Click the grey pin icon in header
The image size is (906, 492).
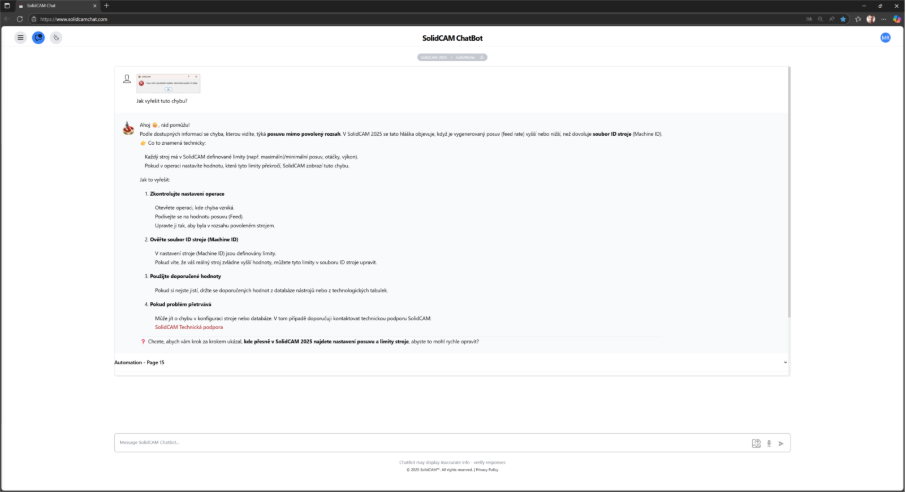click(56, 38)
